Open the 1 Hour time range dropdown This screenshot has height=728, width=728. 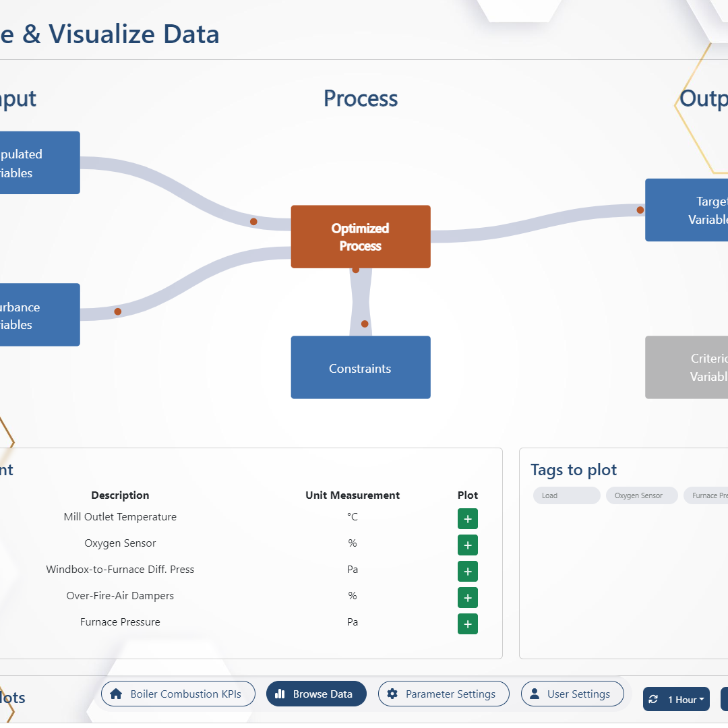(x=686, y=700)
